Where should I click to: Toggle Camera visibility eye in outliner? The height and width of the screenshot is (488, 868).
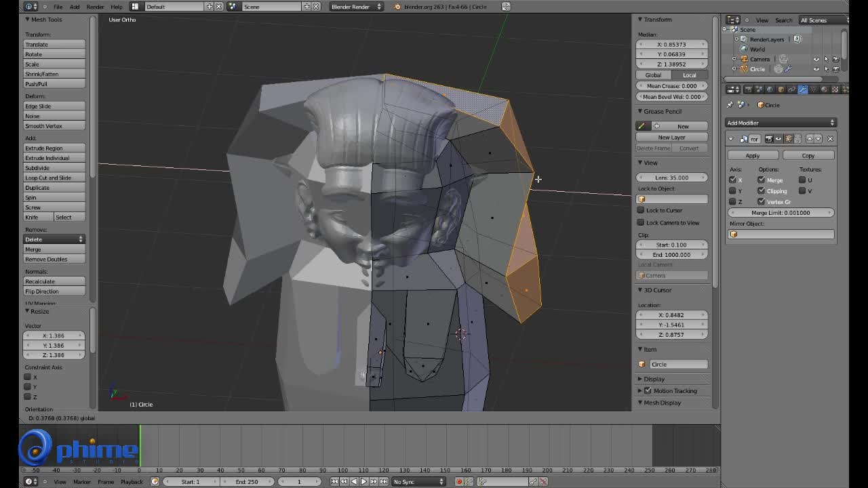(816, 59)
